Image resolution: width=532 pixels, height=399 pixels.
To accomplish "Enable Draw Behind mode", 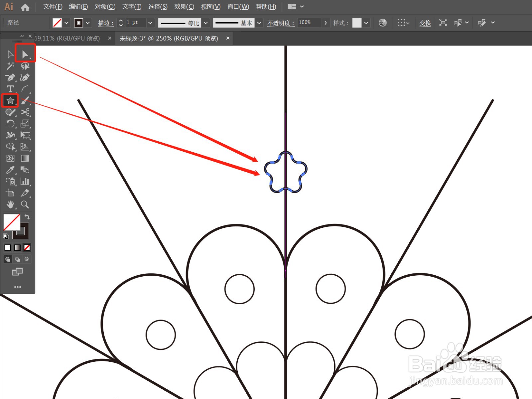I will point(17,259).
